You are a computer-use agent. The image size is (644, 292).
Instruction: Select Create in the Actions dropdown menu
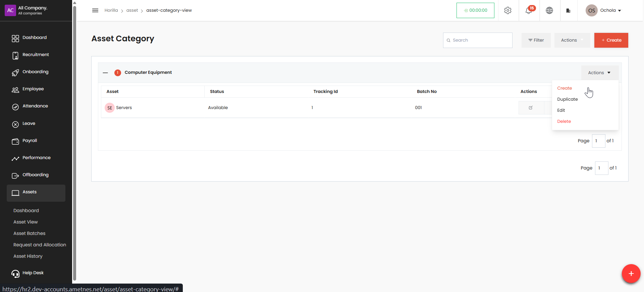point(565,88)
